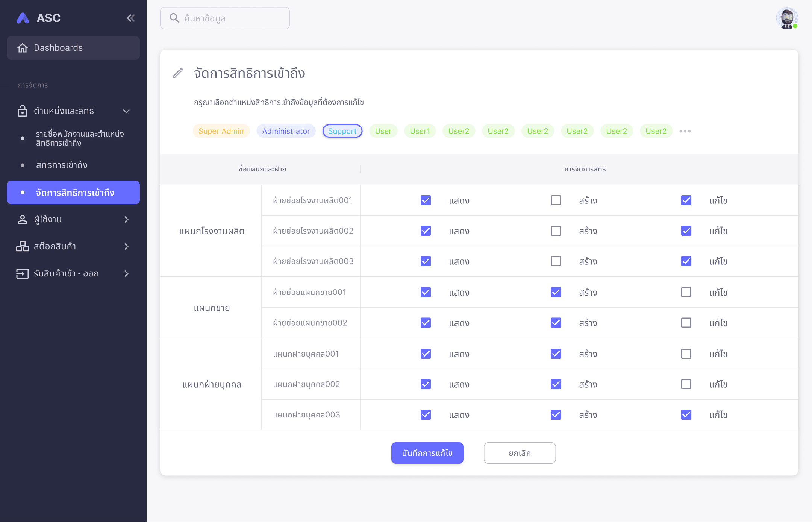Select the Super Admin role tag

[221, 131]
